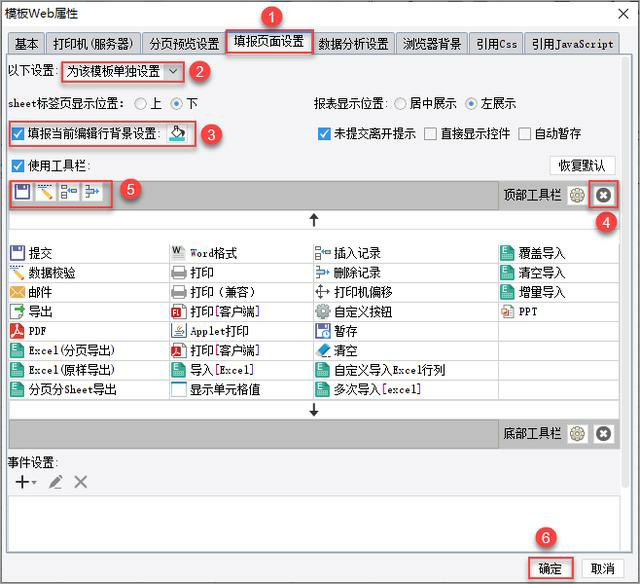Choose 左展示 report position

(x=471, y=104)
